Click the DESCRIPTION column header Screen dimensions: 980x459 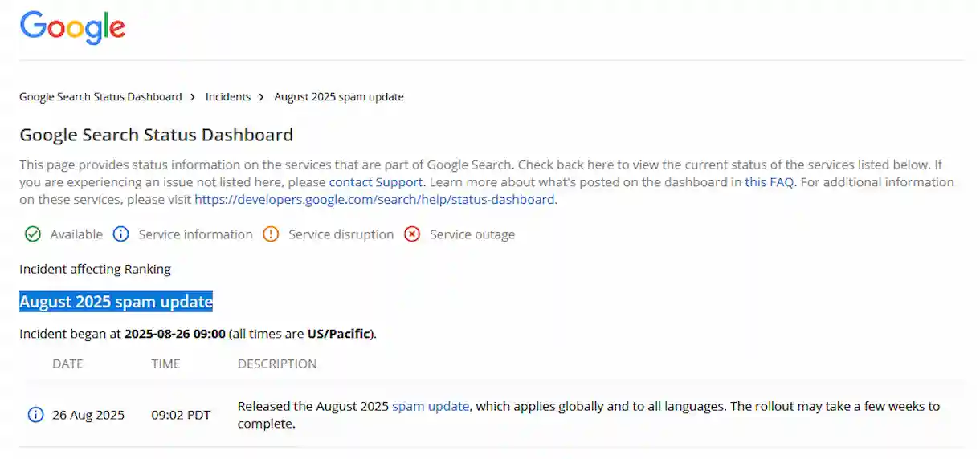[x=277, y=364]
